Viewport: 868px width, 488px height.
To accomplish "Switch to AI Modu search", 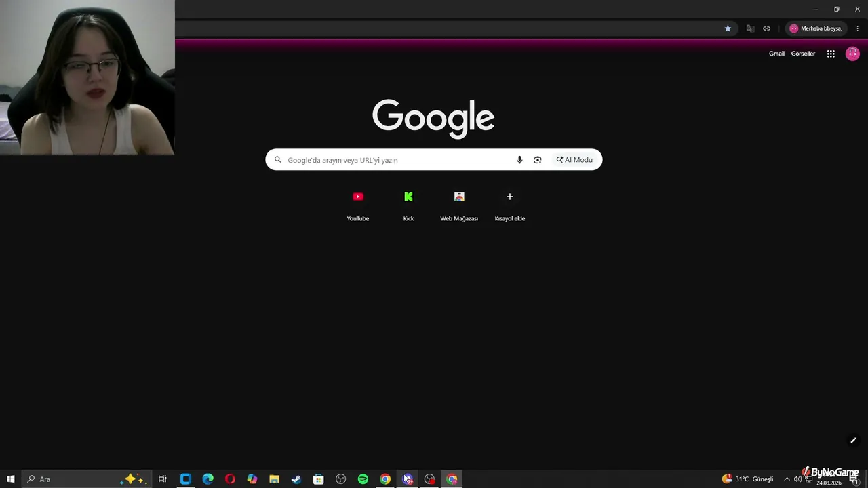I will coord(574,160).
